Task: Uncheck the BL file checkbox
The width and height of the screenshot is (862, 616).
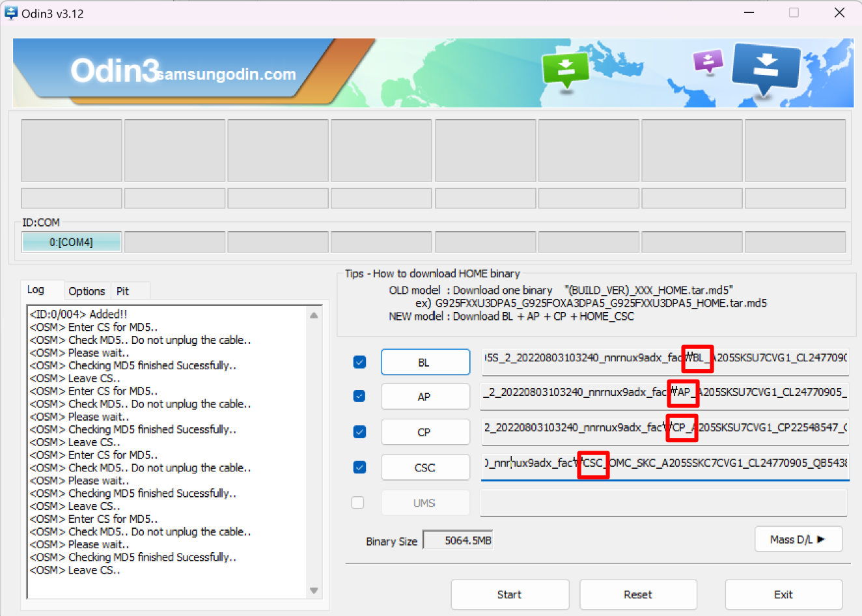Action: pos(359,362)
